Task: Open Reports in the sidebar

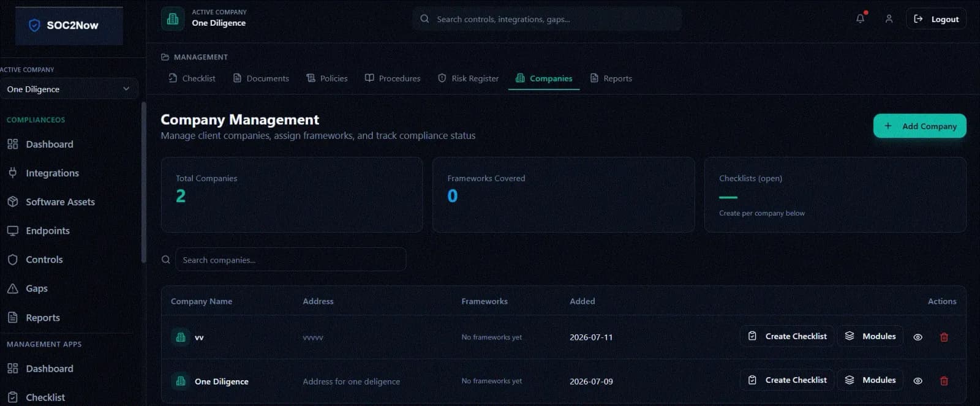Action: click(x=43, y=317)
